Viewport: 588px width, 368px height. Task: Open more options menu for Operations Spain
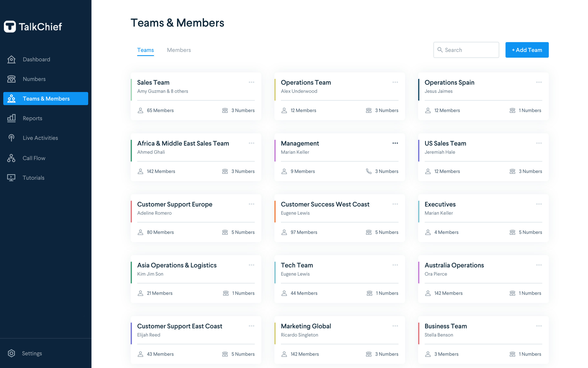[539, 82]
